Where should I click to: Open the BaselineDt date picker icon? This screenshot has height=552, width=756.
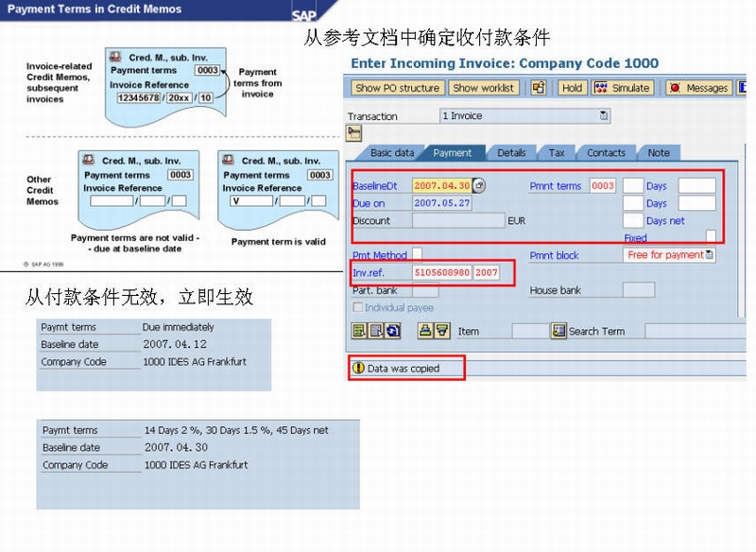[x=479, y=186]
